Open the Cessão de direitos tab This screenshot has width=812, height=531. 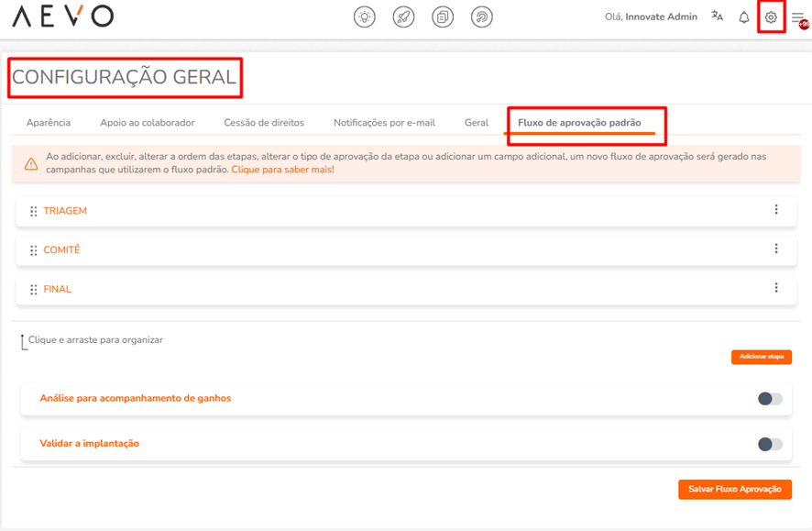tap(264, 123)
